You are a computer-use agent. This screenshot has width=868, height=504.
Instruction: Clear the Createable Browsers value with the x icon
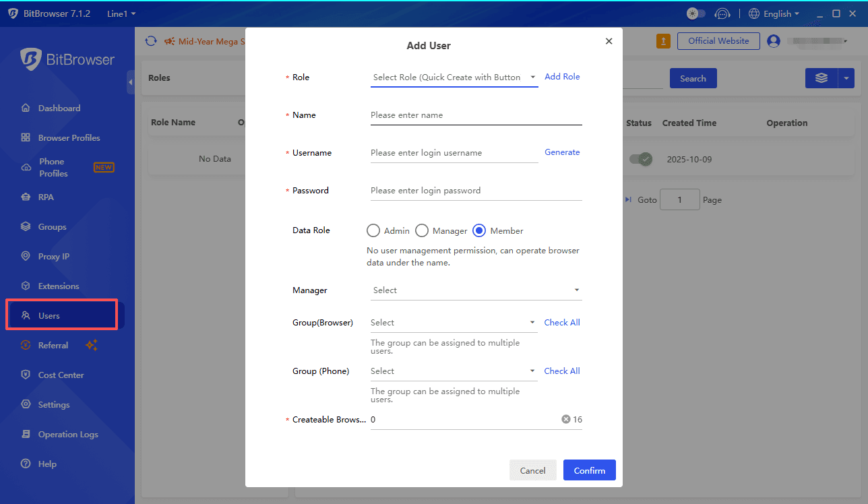click(566, 419)
